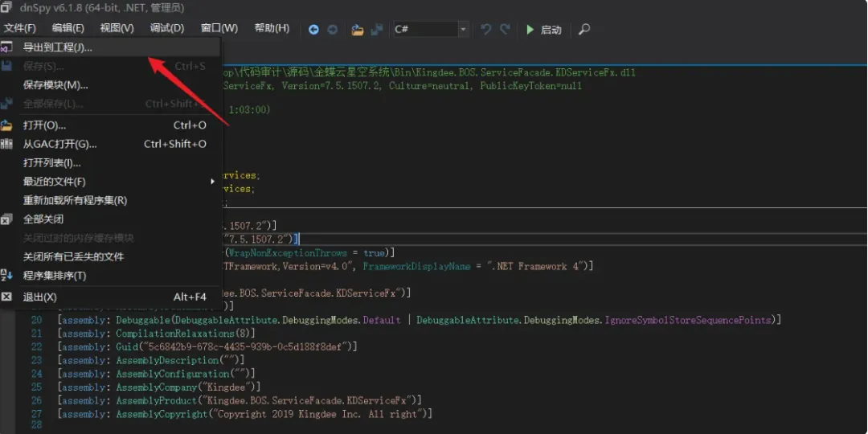Click AssemblyCopyright on line 27
This screenshot has height=434, width=868.
162,414
